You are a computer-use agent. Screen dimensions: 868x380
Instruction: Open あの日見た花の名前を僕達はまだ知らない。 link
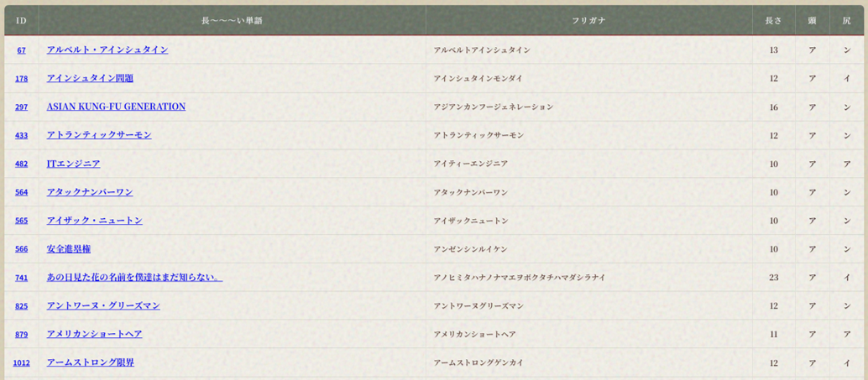pos(134,277)
